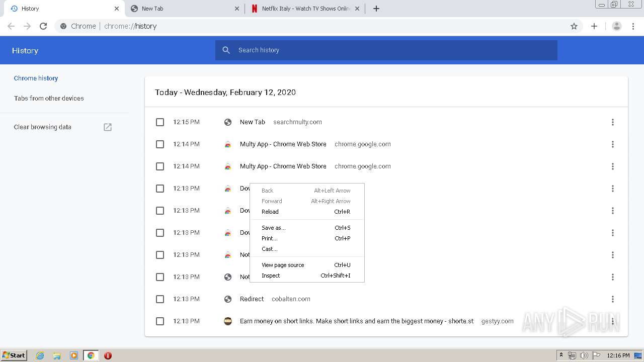The height and width of the screenshot is (362, 644).
Task: Click the external link icon next to Clear browsing data
Action: pyautogui.click(x=108, y=127)
